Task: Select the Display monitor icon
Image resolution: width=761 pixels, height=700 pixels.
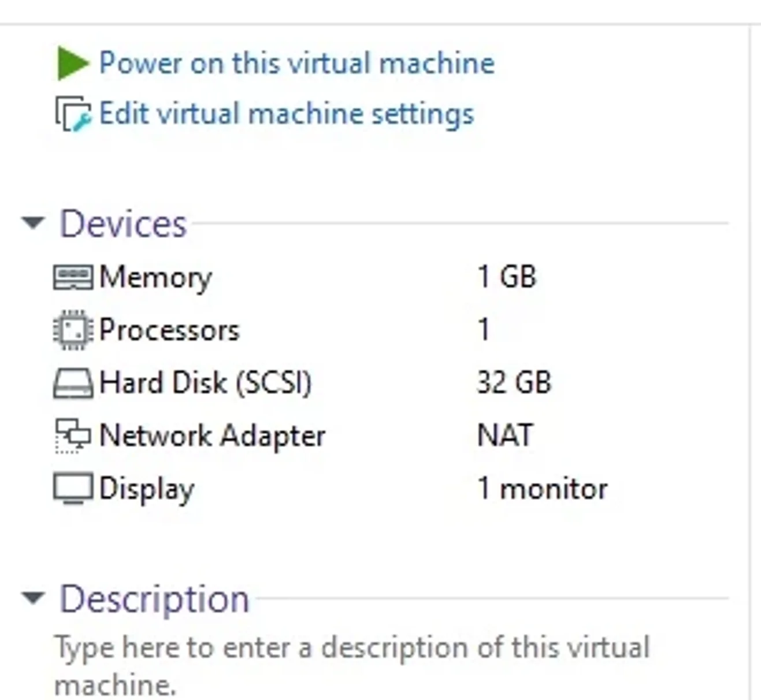Action: pyautogui.click(x=73, y=489)
